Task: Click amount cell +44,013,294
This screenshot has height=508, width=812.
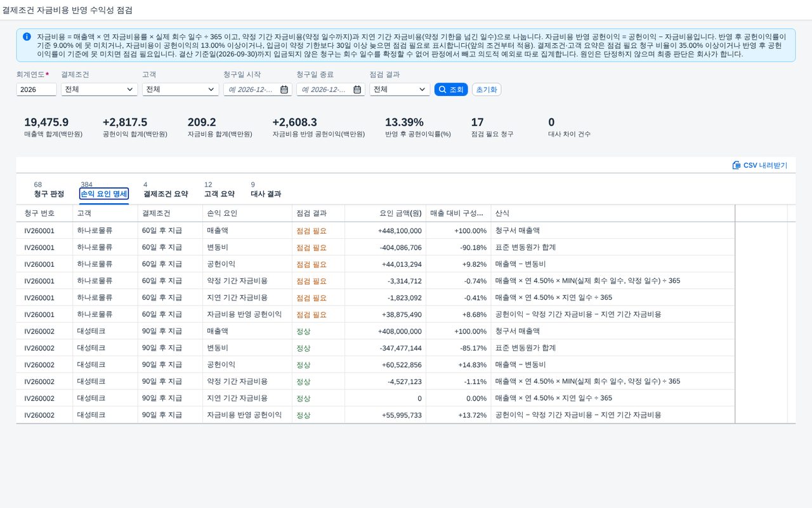Action: 402,264
